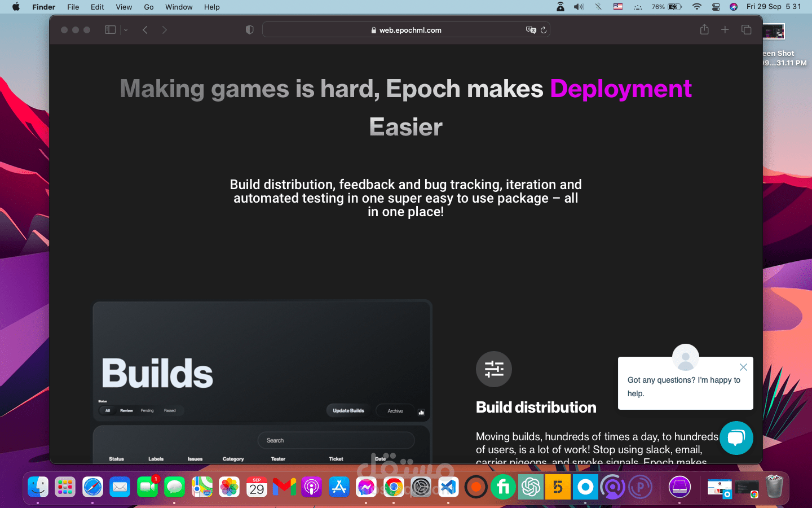
Task: Open Google Chrome from the Dock
Action: pos(394,487)
